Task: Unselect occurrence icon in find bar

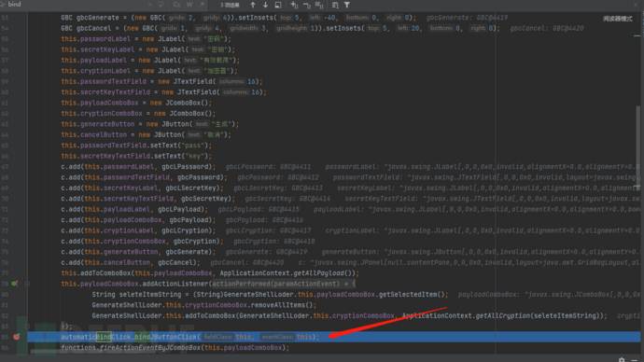Action: pos(307,5)
